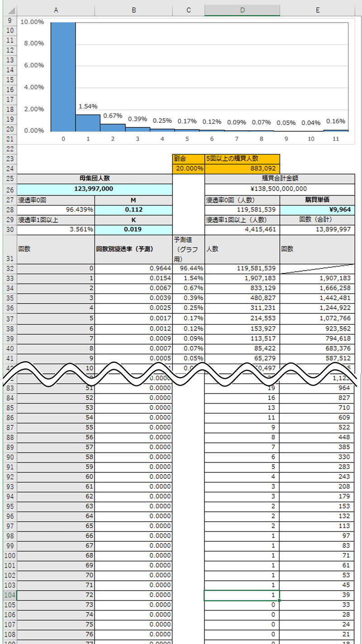Select the cell labeled K

[x=133, y=220]
